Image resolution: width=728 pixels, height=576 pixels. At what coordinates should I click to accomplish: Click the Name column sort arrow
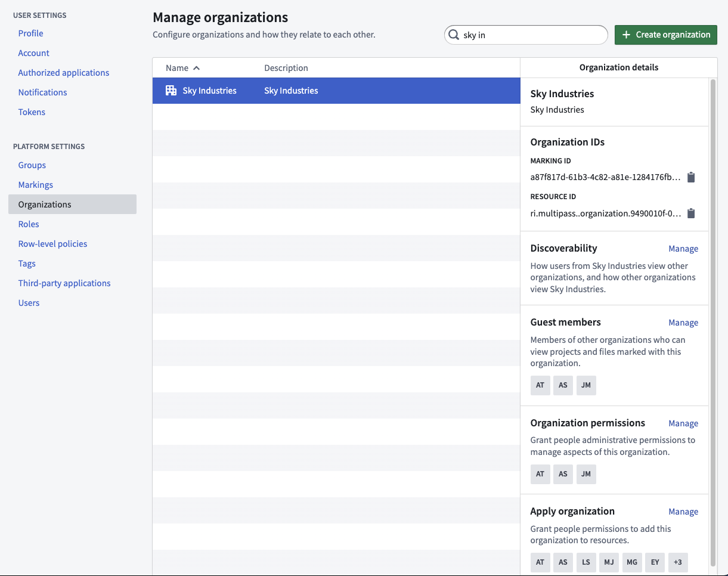tap(197, 68)
